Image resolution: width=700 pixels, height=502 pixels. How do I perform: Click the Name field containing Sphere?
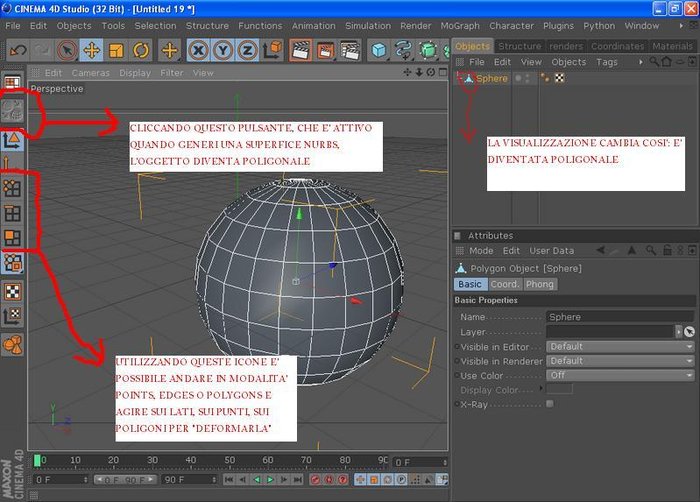point(620,317)
